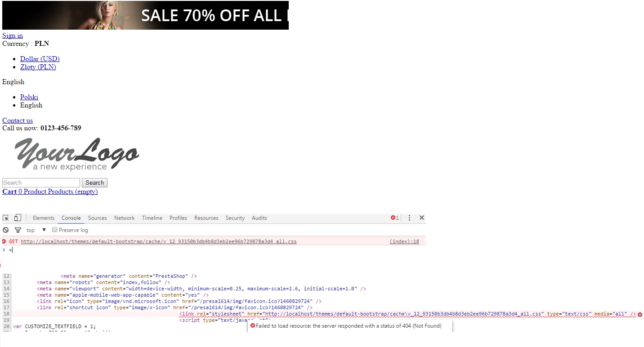
Task: Open the Sources tab
Action: tap(98, 218)
